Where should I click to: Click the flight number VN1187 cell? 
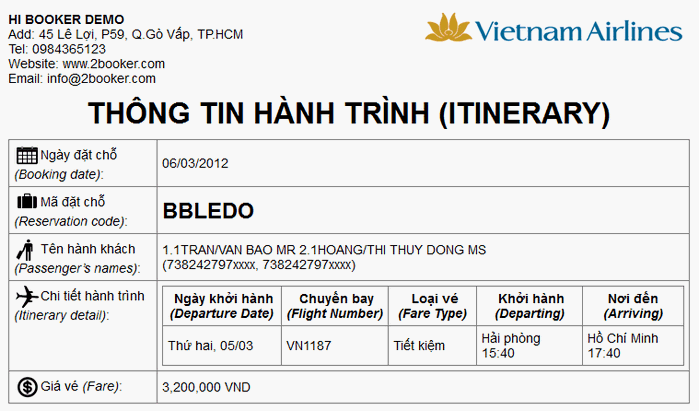pos(335,345)
